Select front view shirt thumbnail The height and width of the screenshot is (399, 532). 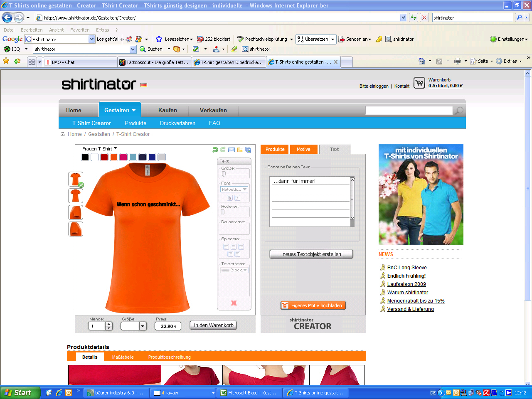pyautogui.click(x=76, y=179)
